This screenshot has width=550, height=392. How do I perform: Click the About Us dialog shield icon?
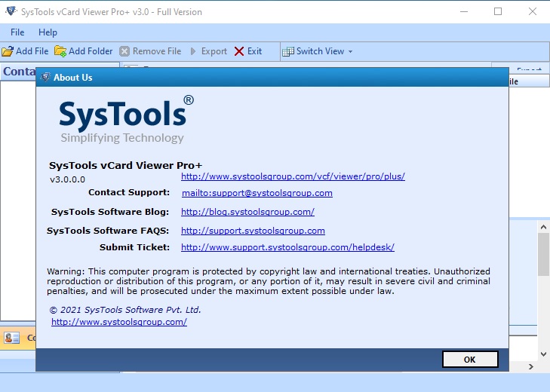point(45,77)
